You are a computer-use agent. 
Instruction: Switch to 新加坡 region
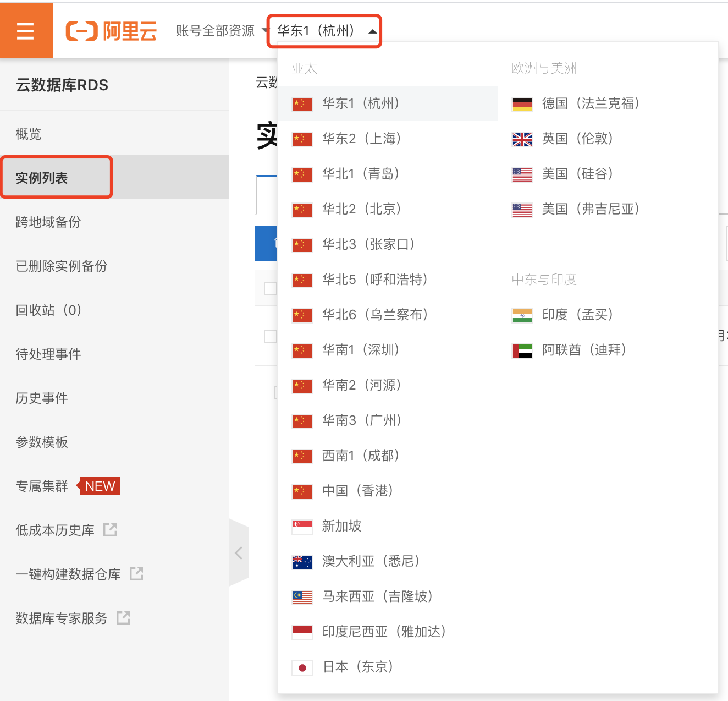point(388,526)
